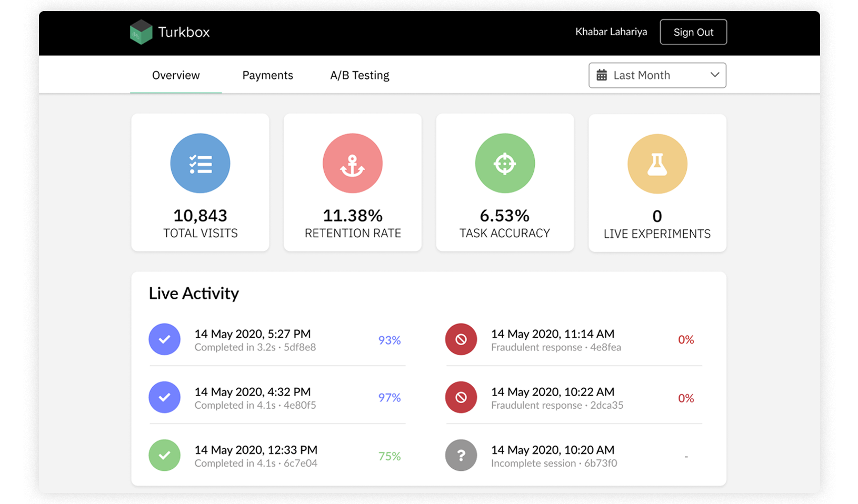Click the yellow Live Experiments flask icon

(x=657, y=164)
